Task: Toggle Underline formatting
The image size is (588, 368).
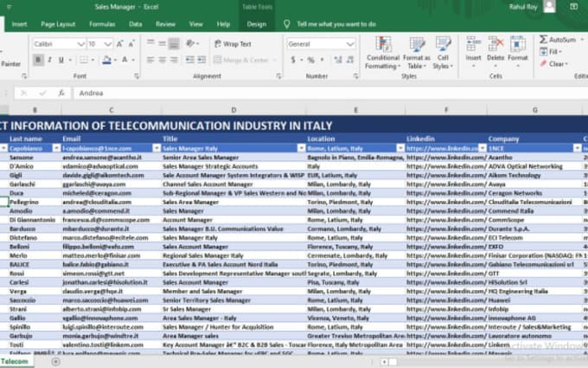Action: [61, 60]
